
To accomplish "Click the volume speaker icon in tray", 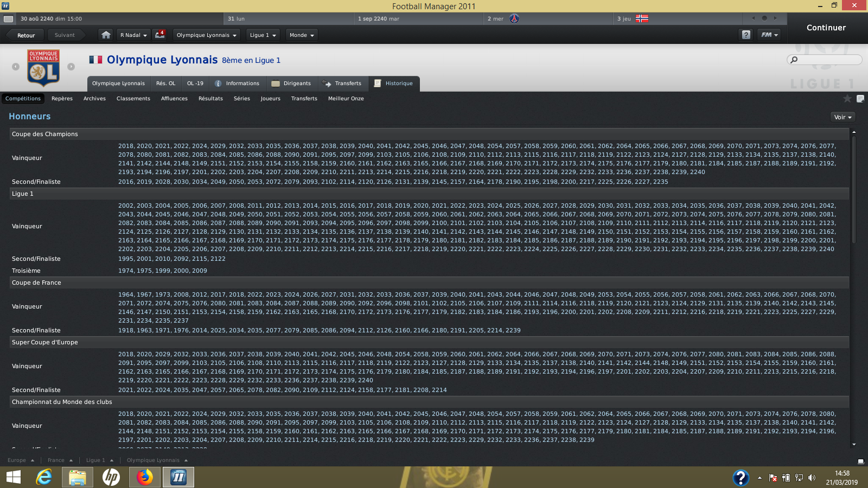I will click(812, 478).
